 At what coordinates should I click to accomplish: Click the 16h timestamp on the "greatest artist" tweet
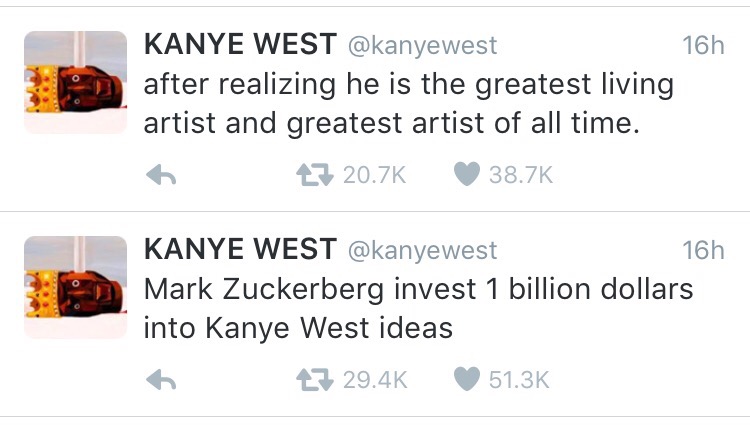click(x=702, y=47)
